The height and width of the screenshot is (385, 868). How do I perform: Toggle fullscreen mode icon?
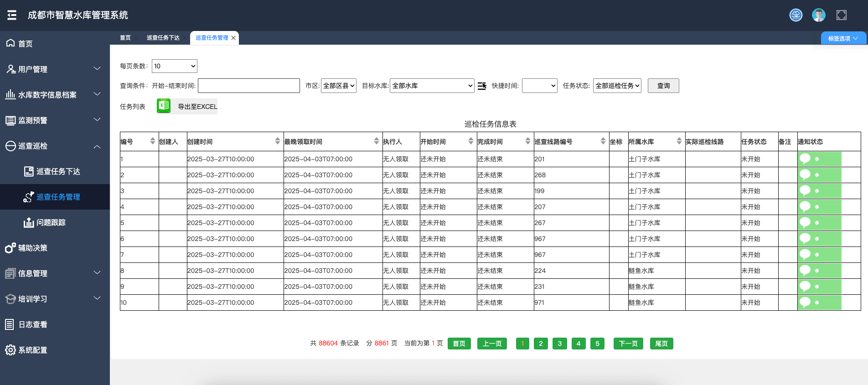tap(842, 15)
